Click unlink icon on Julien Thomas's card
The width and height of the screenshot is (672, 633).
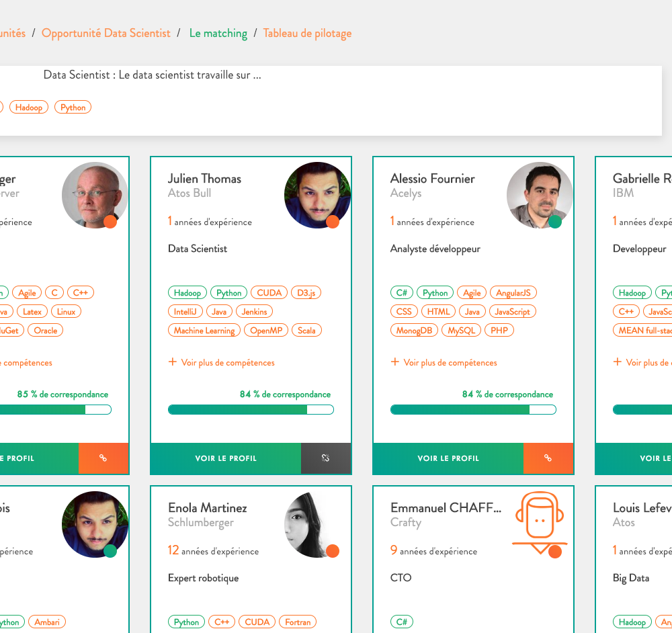[x=325, y=458]
